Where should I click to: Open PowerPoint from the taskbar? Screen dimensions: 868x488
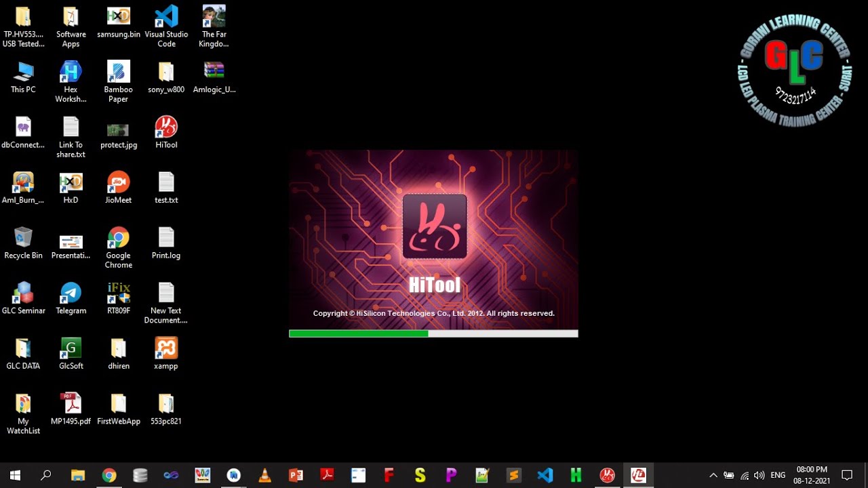pos(296,475)
